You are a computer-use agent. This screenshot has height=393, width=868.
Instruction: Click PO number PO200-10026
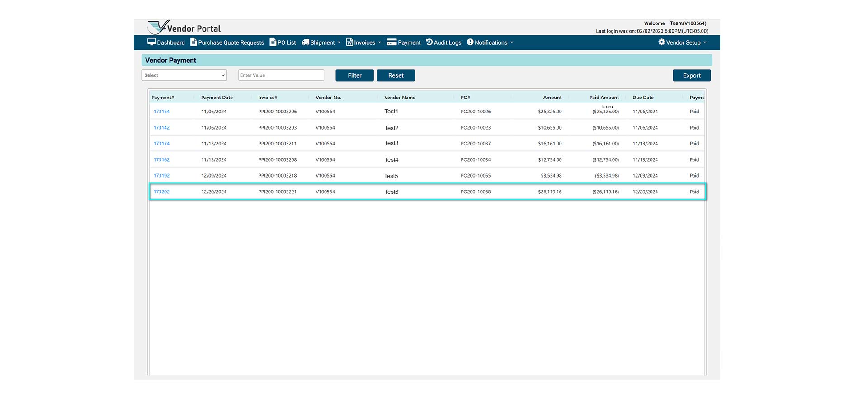click(476, 112)
